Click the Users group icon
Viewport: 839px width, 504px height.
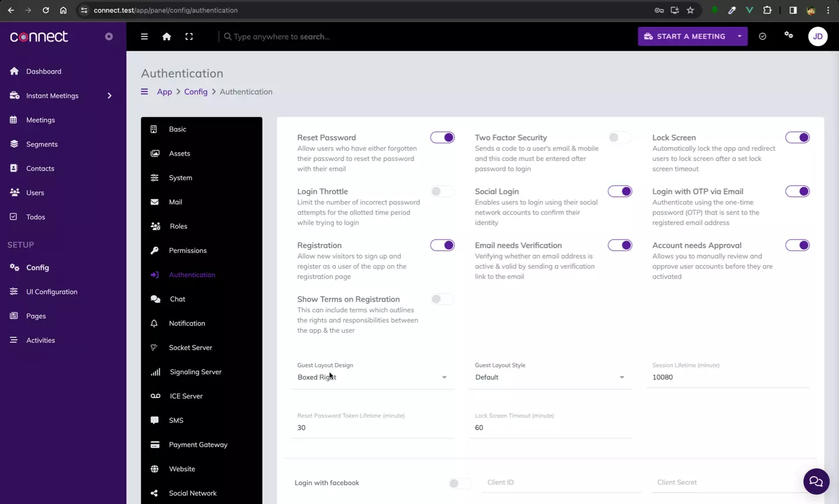[x=15, y=192]
